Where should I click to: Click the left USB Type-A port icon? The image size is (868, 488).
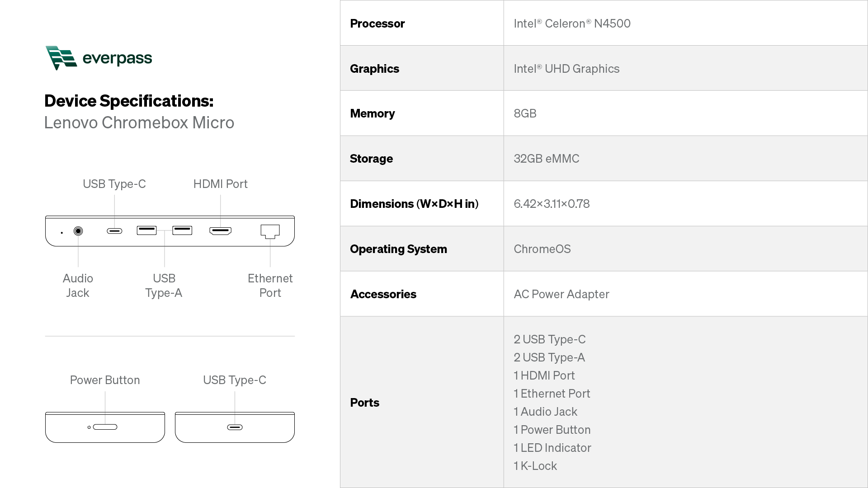(146, 230)
